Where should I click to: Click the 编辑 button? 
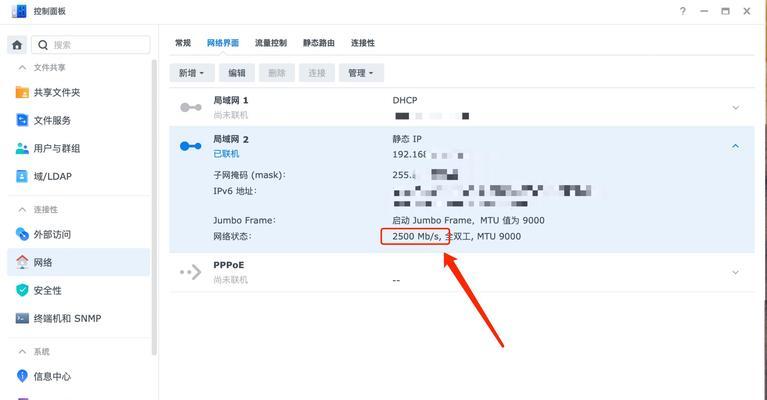[237, 73]
